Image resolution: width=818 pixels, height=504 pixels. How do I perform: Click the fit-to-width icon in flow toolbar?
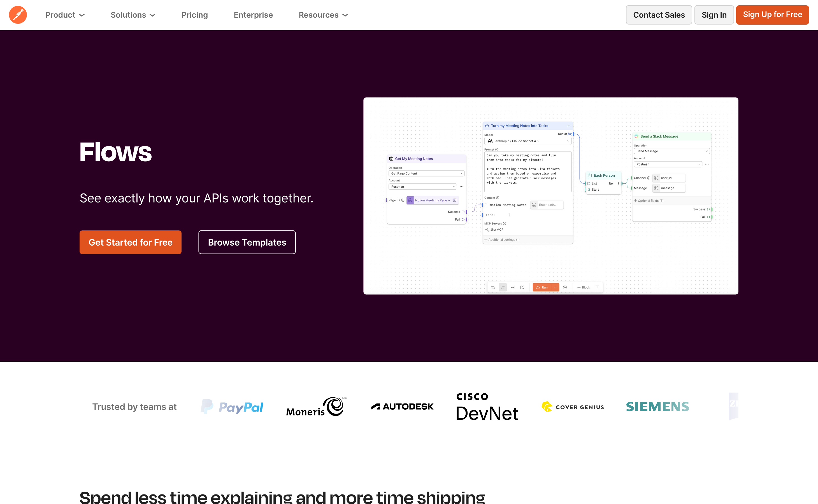pyautogui.click(x=513, y=287)
